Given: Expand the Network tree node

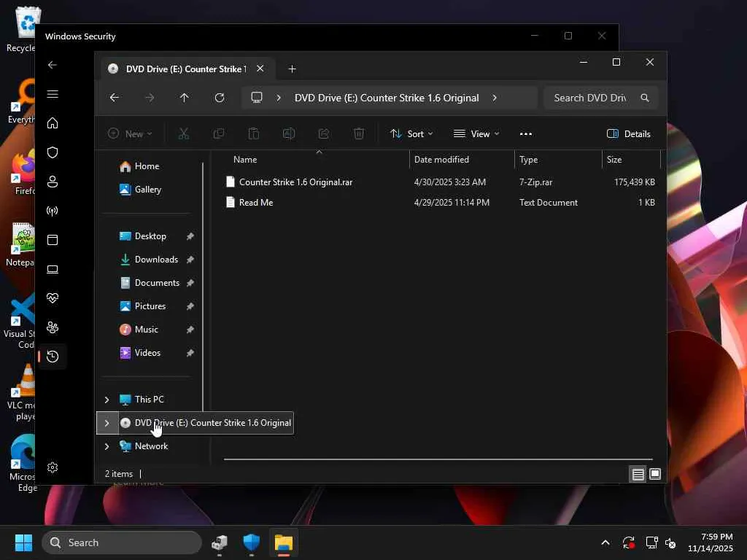Looking at the screenshot, I should [x=107, y=446].
